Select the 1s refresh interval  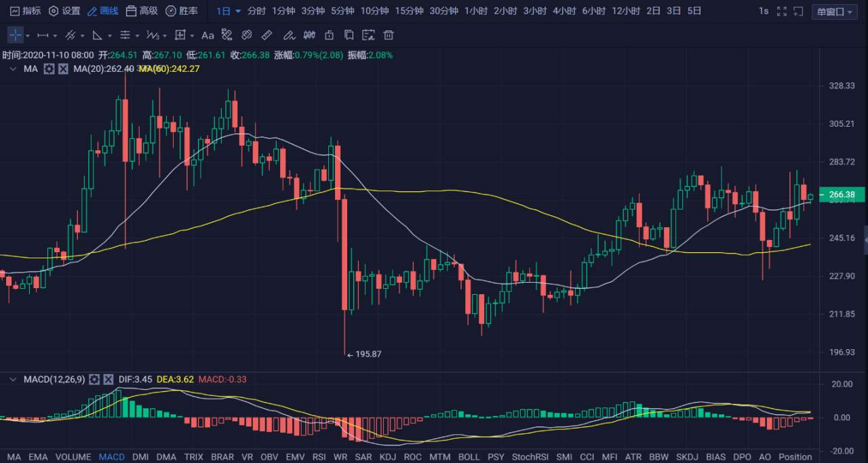(764, 11)
